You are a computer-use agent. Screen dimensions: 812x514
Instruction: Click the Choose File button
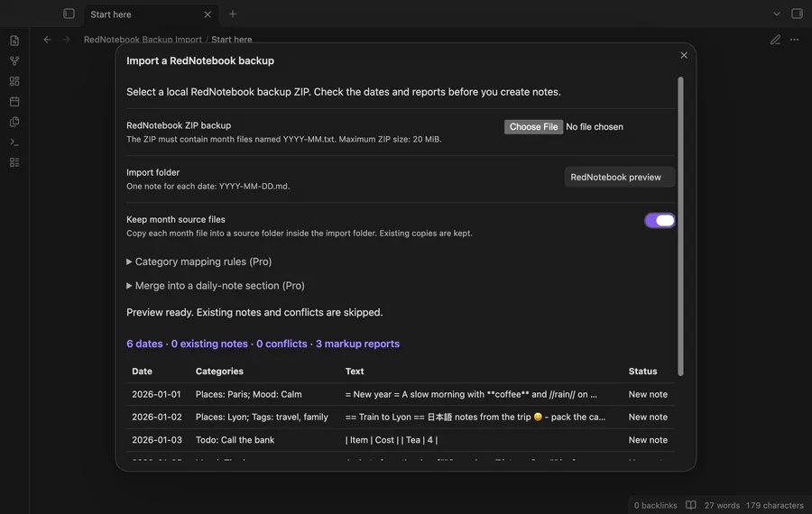[533, 127]
